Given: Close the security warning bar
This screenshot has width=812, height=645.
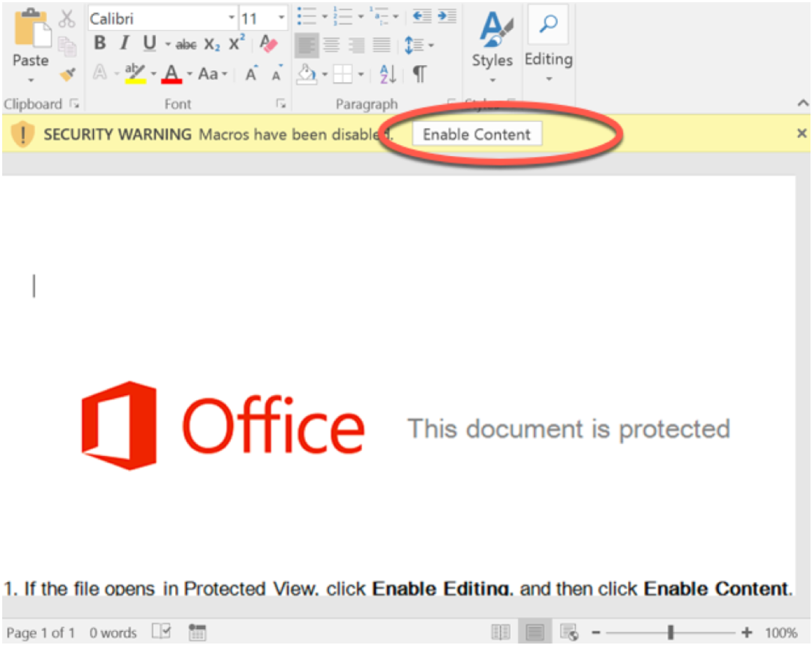Looking at the screenshot, I should coord(802,133).
